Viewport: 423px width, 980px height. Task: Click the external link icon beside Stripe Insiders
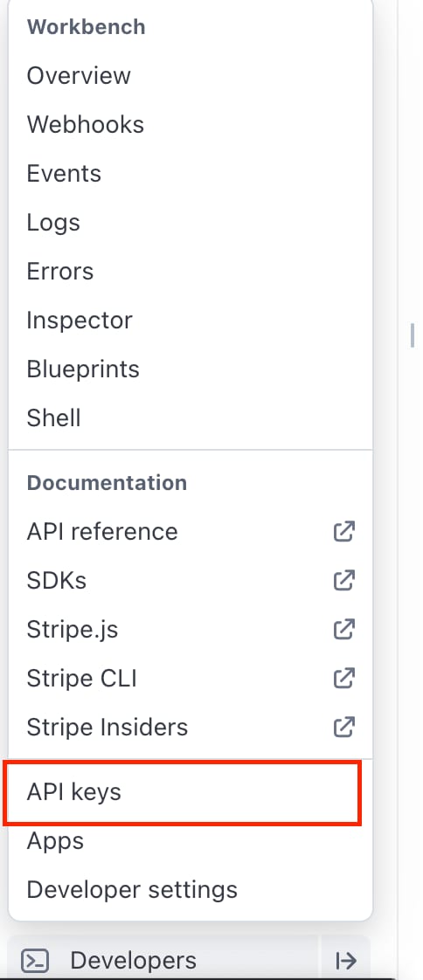[x=344, y=727]
